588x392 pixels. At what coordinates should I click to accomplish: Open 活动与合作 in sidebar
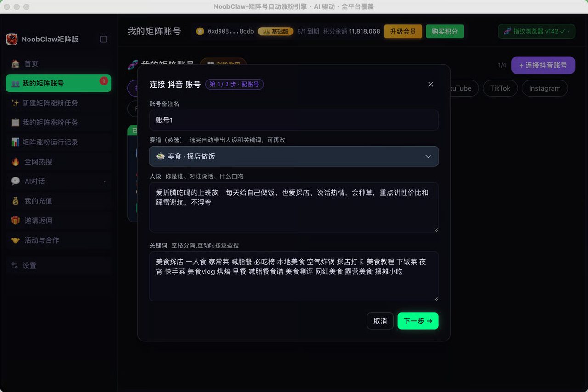point(58,240)
